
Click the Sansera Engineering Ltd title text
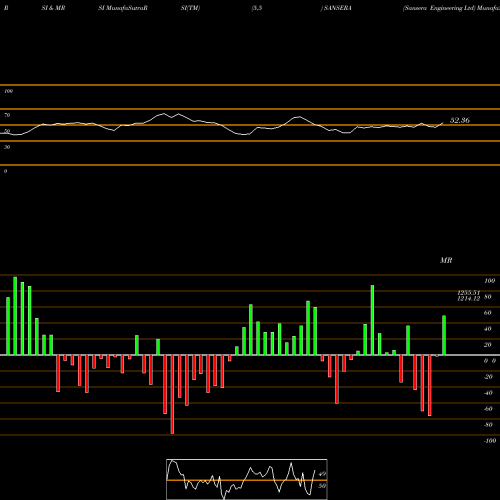[439, 8]
